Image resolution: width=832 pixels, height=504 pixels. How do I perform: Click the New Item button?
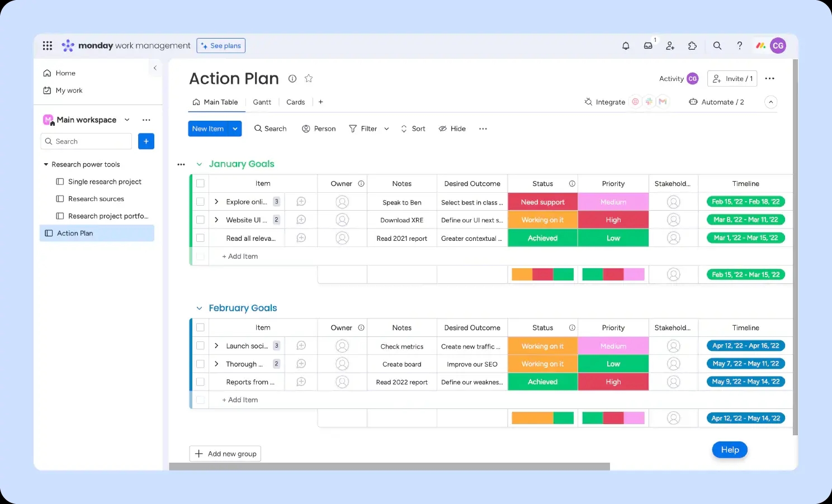pyautogui.click(x=208, y=129)
